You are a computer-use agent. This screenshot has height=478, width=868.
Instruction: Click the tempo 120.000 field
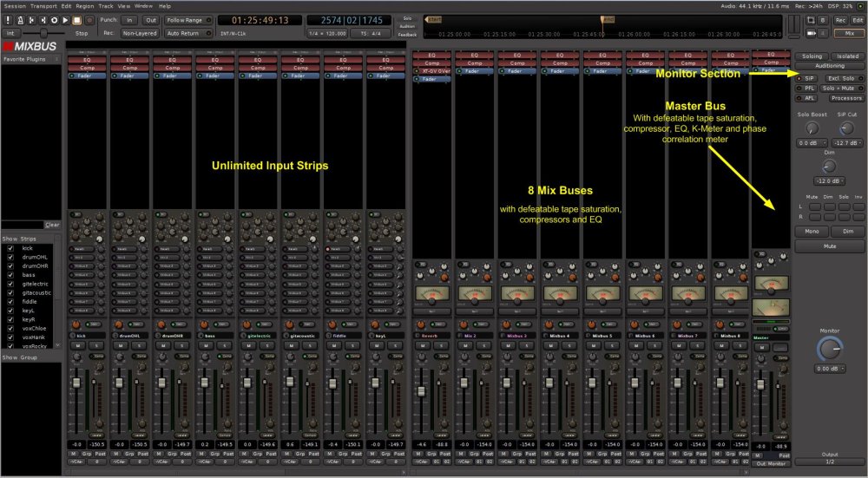pos(328,33)
